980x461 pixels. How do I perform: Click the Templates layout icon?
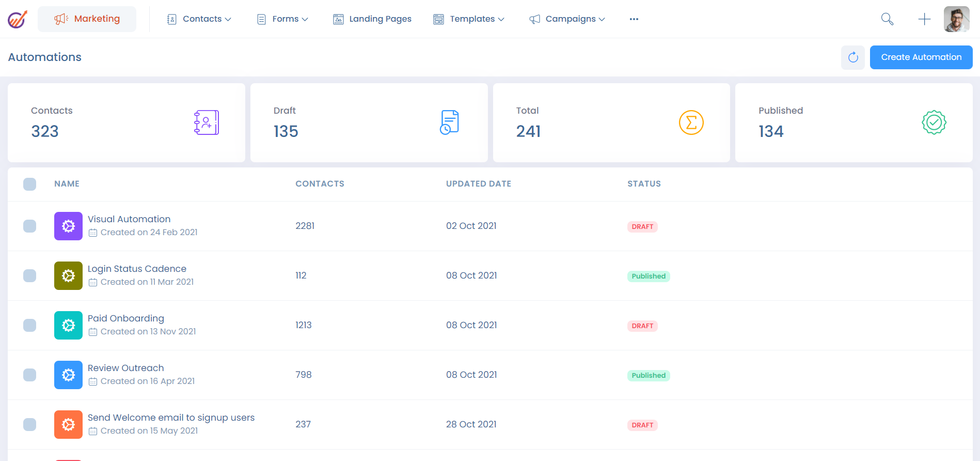(x=438, y=19)
